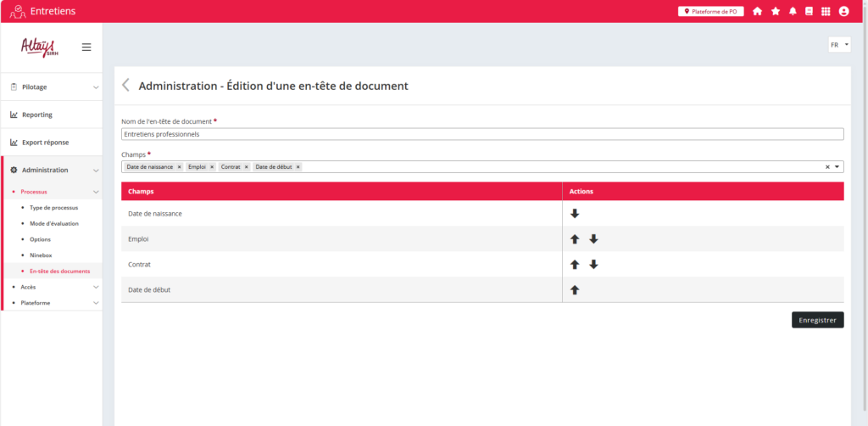Select Ninebox in the sidebar

(x=42, y=255)
